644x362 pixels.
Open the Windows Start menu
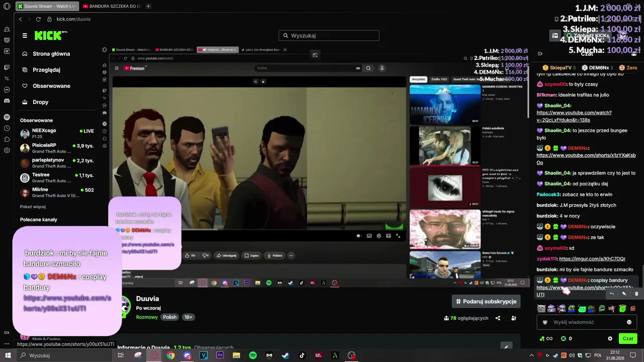(7, 355)
